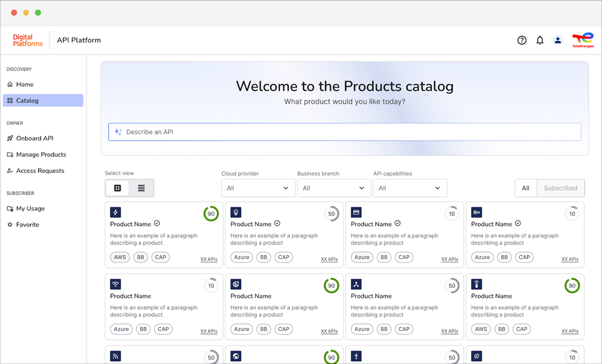Switch to grid view

[118, 188]
